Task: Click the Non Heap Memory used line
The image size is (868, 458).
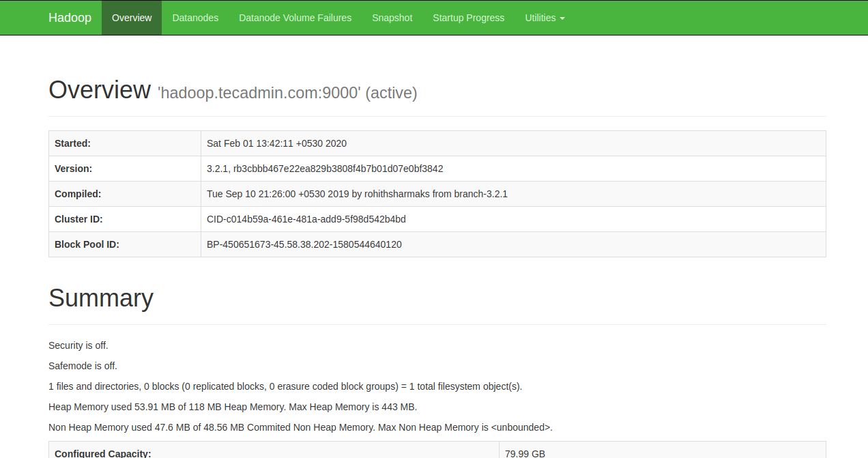Action: pos(300,427)
